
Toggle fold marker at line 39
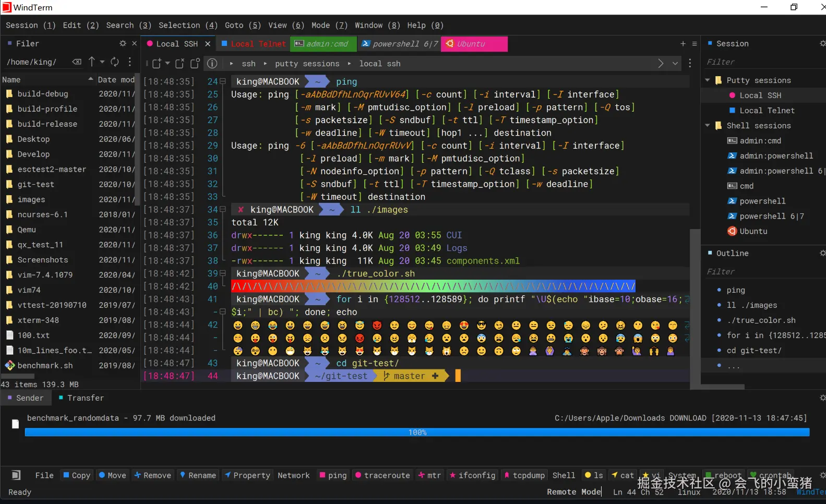click(x=223, y=273)
